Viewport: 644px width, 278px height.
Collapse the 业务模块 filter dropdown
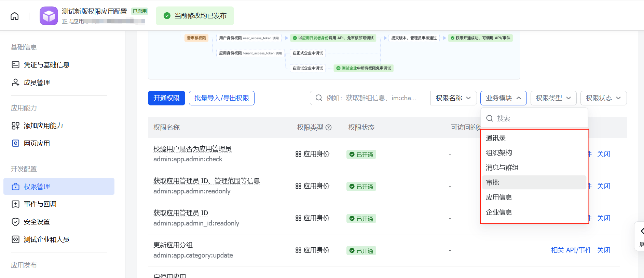click(x=503, y=98)
